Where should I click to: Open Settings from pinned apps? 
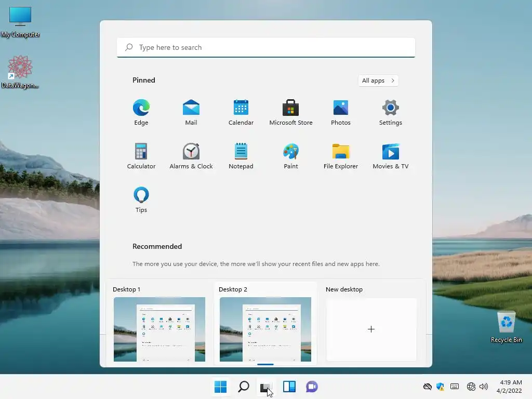(391, 112)
